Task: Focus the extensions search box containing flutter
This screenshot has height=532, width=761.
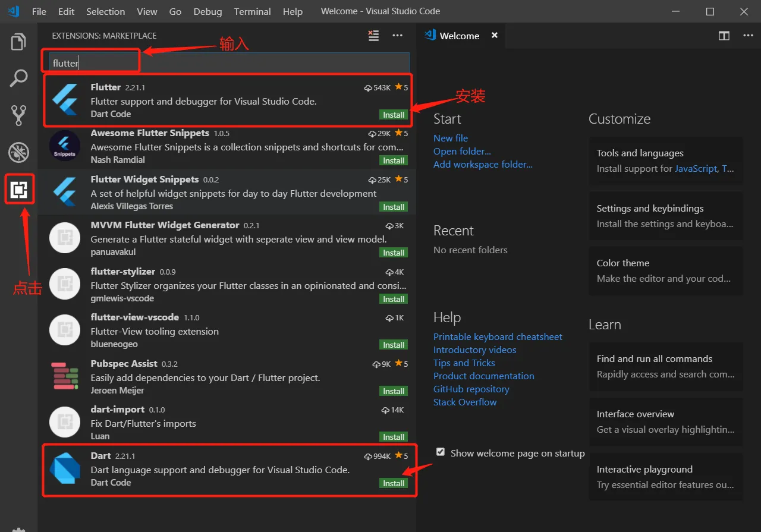Action: [225, 63]
